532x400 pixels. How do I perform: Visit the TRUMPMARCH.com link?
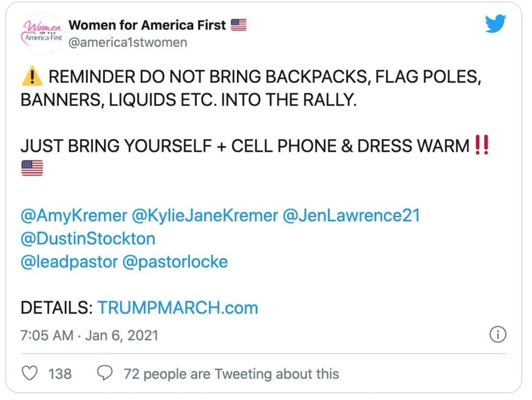(178, 307)
